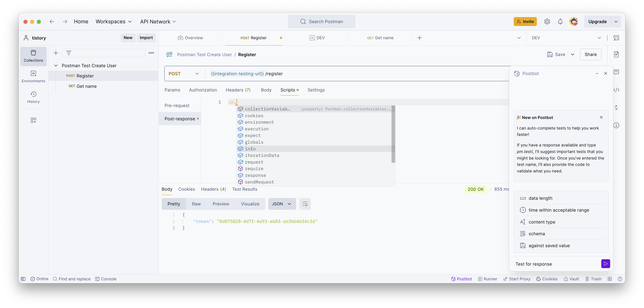The width and height of the screenshot is (644, 308).
Task: Click the autocomplete list scrollbar
Action: tap(393, 134)
